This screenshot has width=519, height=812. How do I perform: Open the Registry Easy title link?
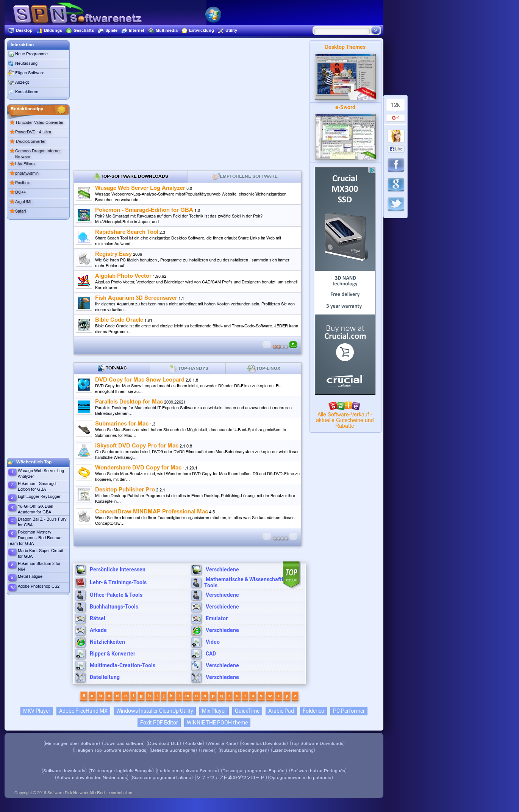click(113, 254)
